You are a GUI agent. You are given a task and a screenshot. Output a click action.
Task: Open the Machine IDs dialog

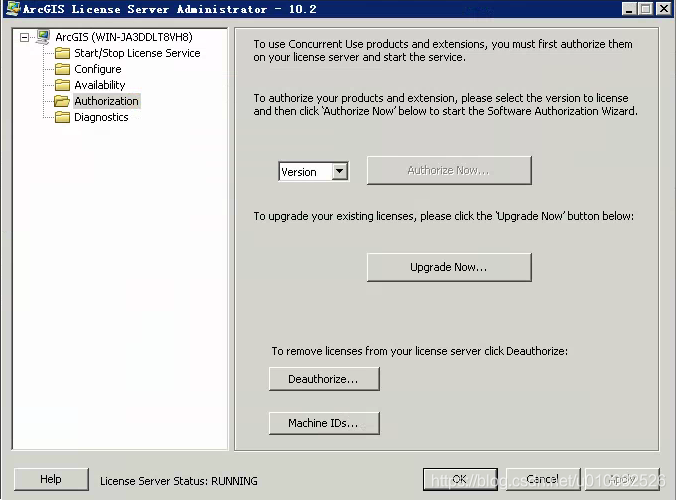pyautogui.click(x=324, y=423)
